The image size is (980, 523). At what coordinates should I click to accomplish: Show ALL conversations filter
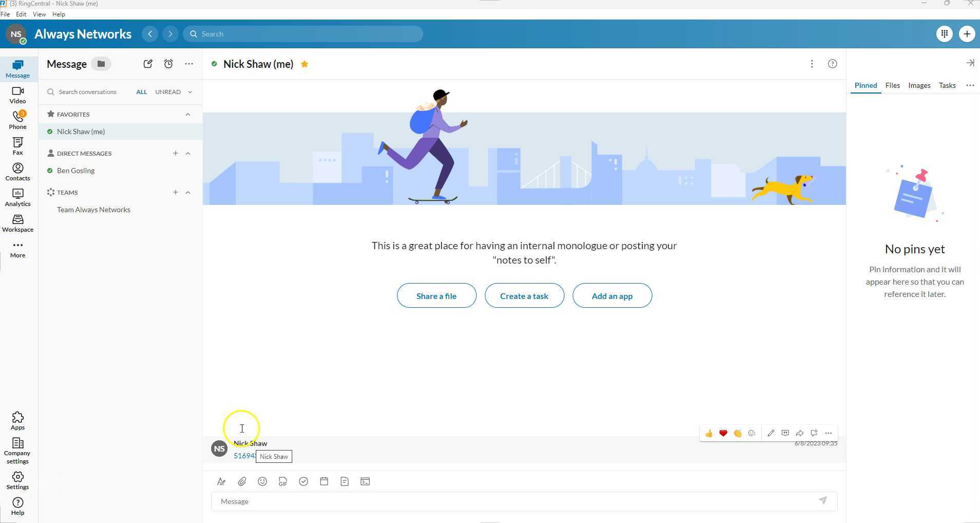(x=142, y=92)
